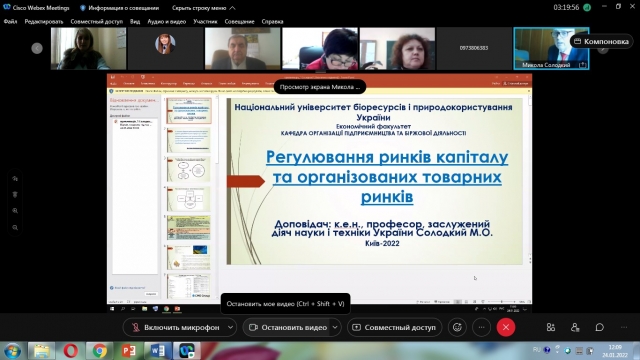Open the Участник menu
The height and width of the screenshot is (360, 640).
coord(205,22)
